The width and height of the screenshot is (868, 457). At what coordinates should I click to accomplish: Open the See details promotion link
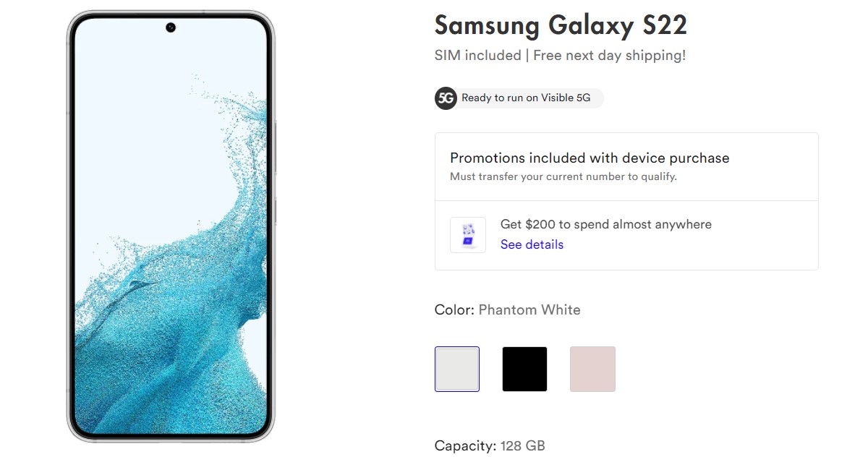pyautogui.click(x=532, y=244)
